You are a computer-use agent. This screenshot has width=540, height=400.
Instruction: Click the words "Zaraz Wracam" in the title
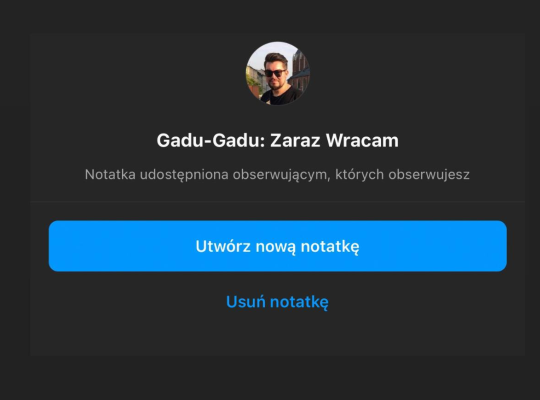coord(334,141)
